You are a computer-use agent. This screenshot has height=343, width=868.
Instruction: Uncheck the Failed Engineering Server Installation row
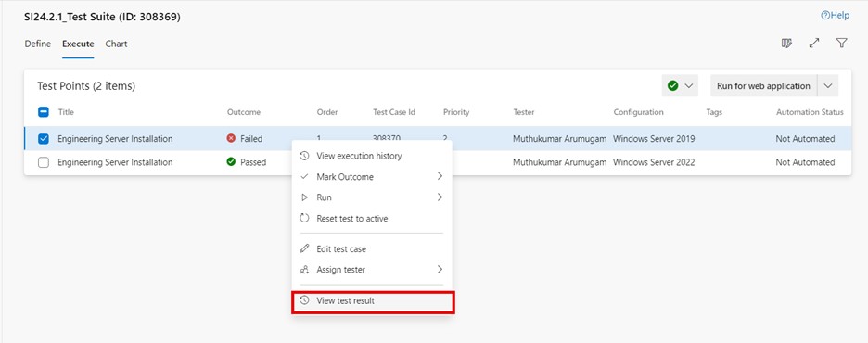click(44, 139)
